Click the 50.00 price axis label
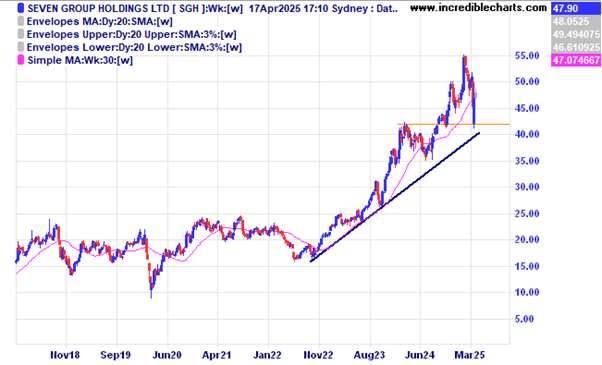 [527, 82]
